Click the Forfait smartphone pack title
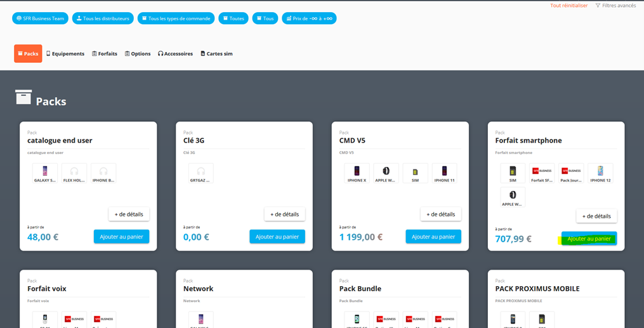 tap(529, 140)
